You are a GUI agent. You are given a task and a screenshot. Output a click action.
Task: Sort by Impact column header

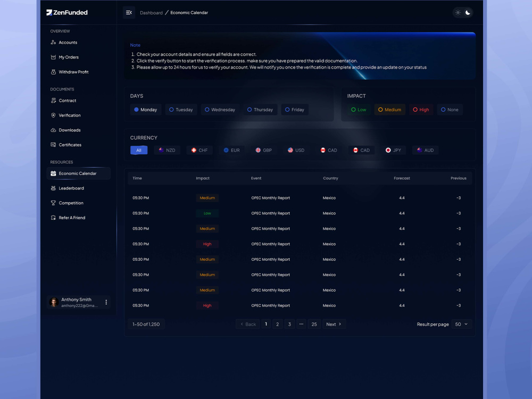[x=203, y=178]
